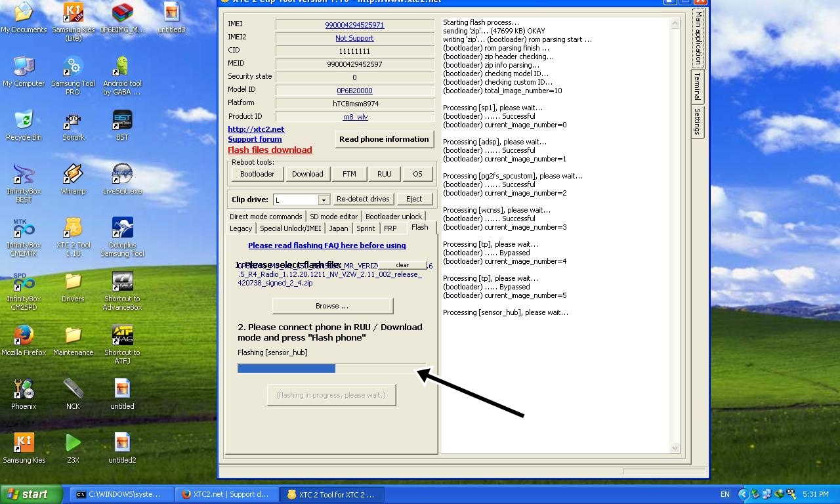This screenshot has height=504, width=840.
Task: Click 5:31 PM system clock
Action: pyautogui.click(x=815, y=494)
